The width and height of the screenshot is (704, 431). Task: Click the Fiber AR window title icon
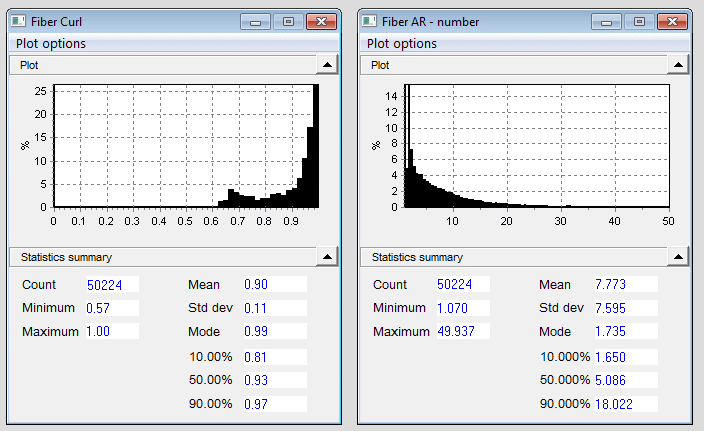[x=369, y=22]
